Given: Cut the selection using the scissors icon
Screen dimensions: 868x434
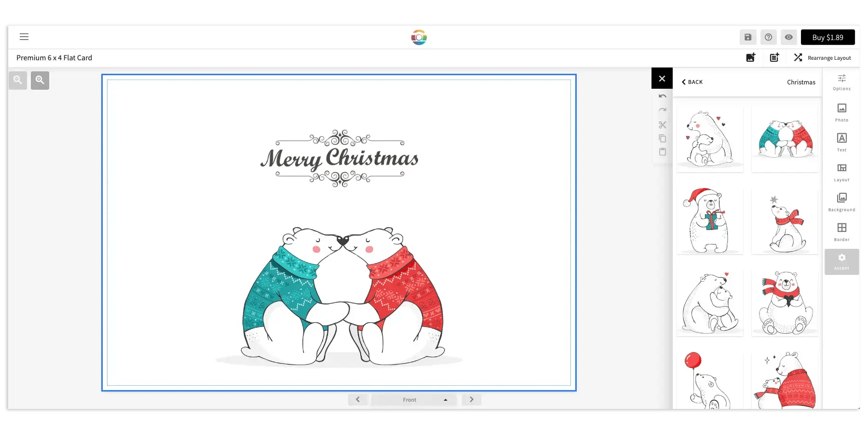Looking at the screenshot, I should 662,124.
